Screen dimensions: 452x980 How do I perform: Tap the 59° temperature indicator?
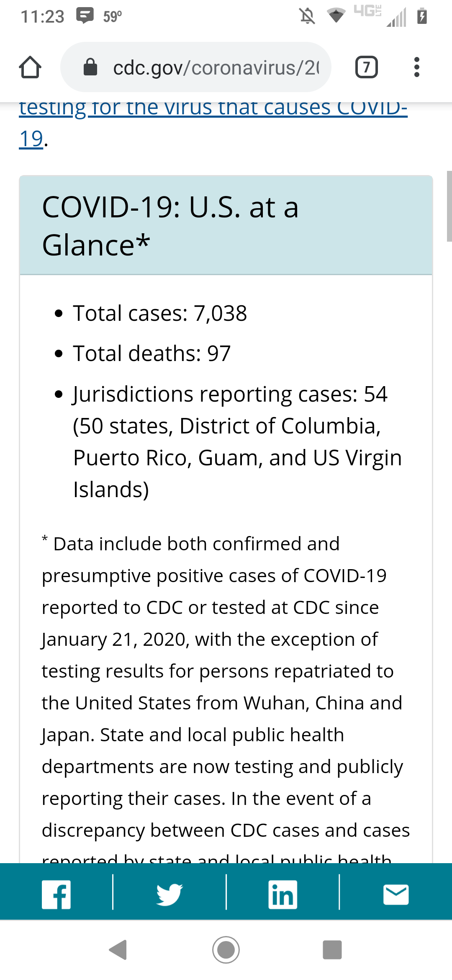pyautogui.click(x=113, y=17)
